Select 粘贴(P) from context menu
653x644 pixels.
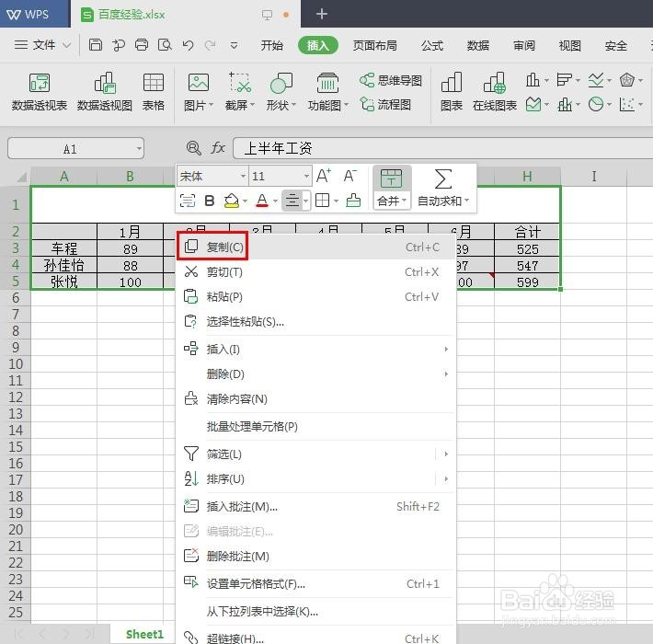(316, 297)
